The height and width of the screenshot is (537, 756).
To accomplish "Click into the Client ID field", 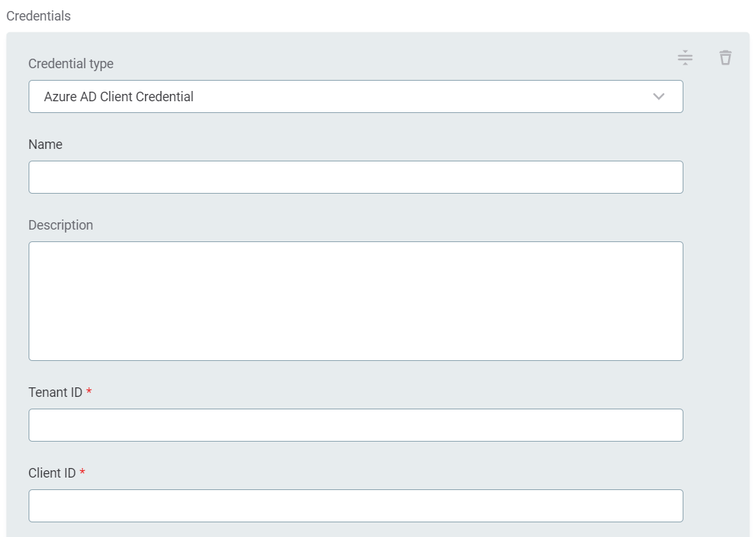I will tap(356, 506).
